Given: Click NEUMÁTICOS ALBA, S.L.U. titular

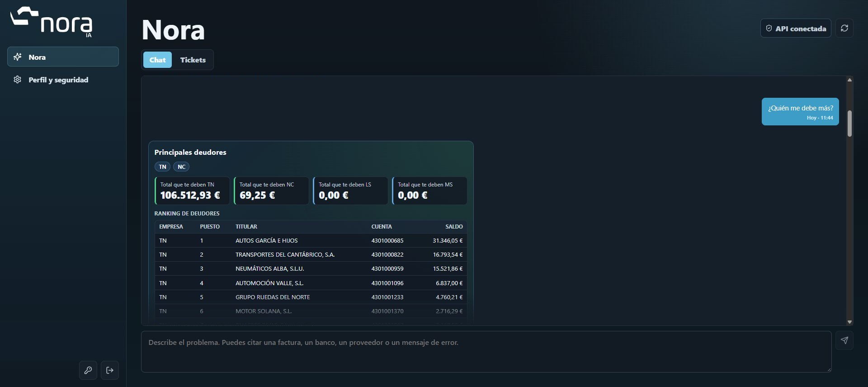Looking at the screenshot, I should click(x=270, y=269).
